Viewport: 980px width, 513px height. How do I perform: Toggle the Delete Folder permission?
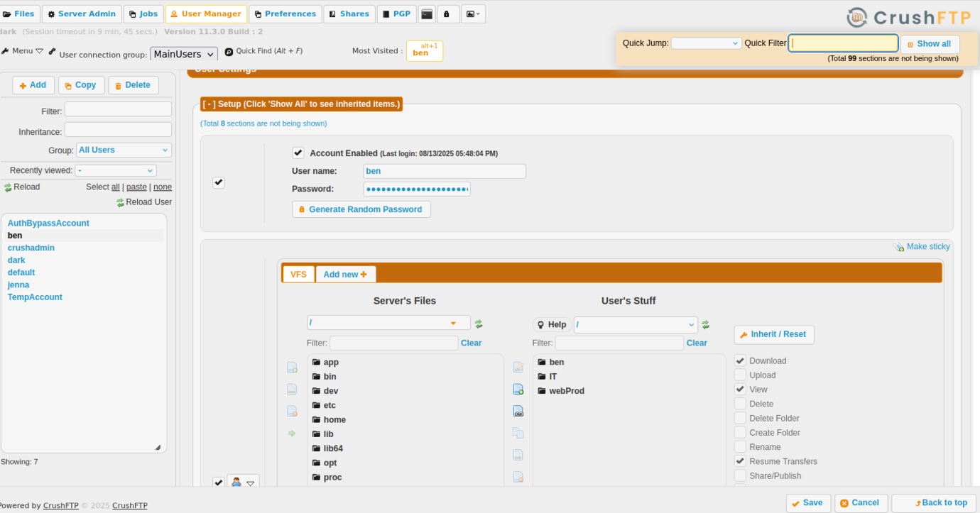click(x=740, y=419)
